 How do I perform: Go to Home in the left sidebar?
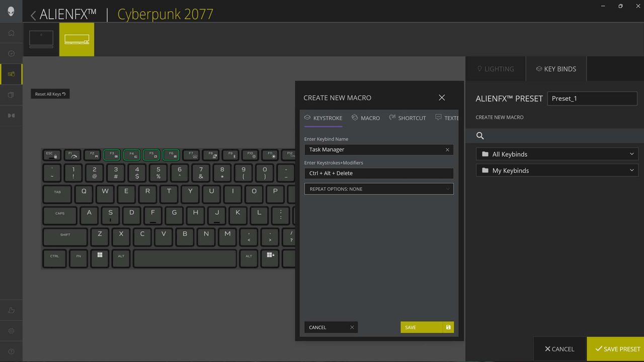pyautogui.click(x=11, y=33)
